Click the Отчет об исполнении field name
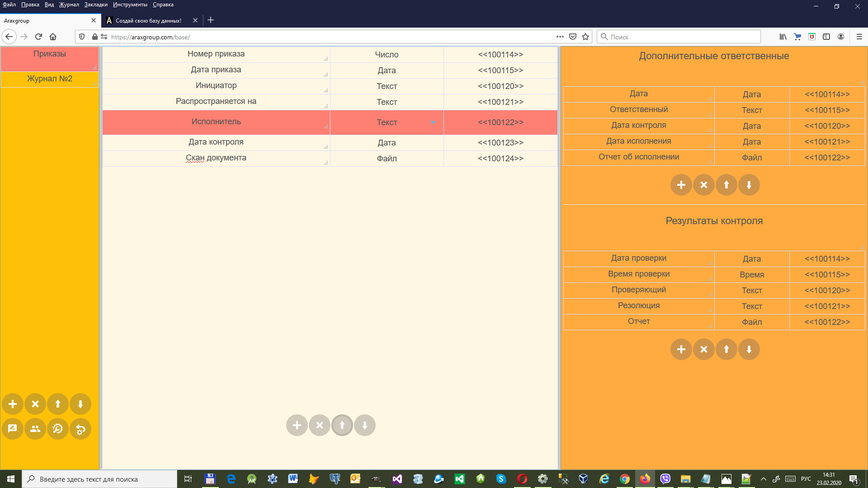This screenshot has width=868, height=488. 638,157
